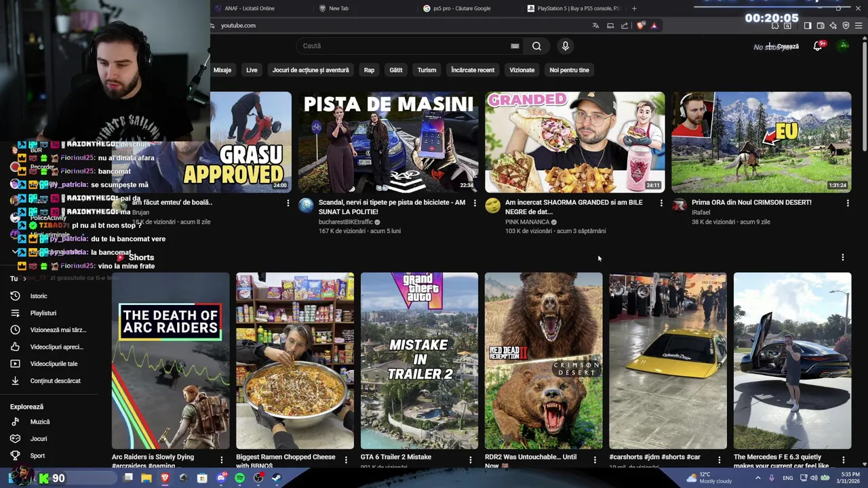The height and width of the screenshot is (488, 868).
Task: Select the Live filter chip
Action: click(x=252, y=70)
